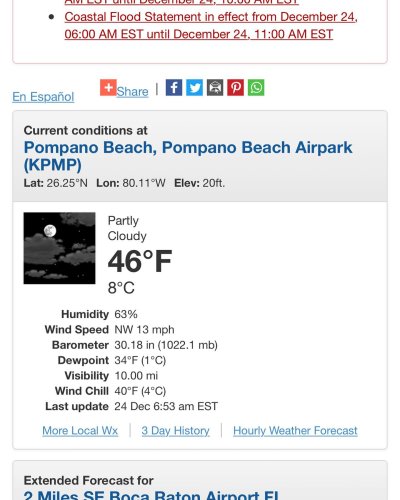Click the email share icon
This screenshot has height=500, width=400.
coord(215,87)
